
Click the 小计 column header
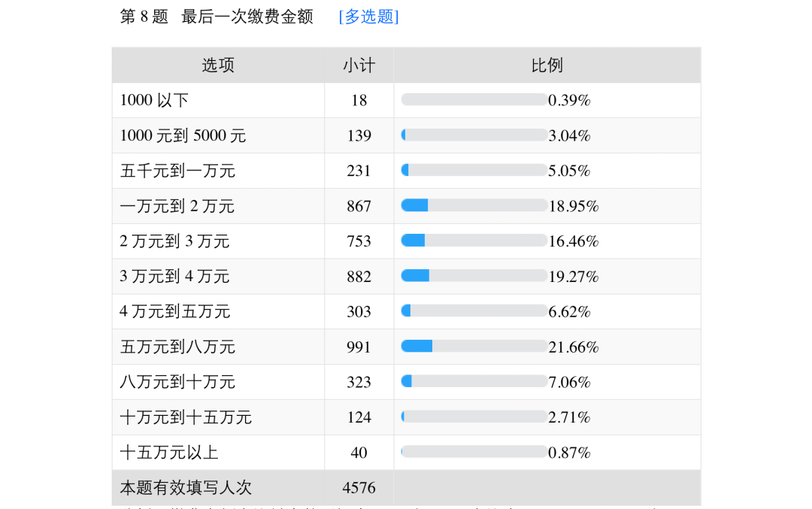point(359,65)
